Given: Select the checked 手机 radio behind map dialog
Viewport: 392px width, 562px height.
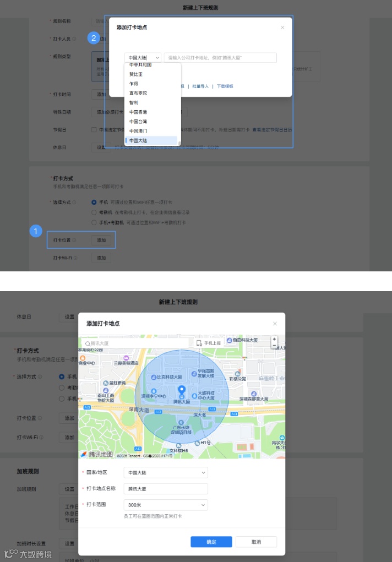Looking at the screenshot, I should (62, 377).
